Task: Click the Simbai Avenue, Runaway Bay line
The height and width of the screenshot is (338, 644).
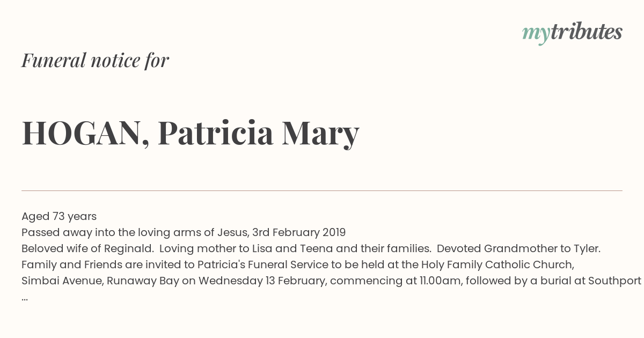Action: coord(331,281)
